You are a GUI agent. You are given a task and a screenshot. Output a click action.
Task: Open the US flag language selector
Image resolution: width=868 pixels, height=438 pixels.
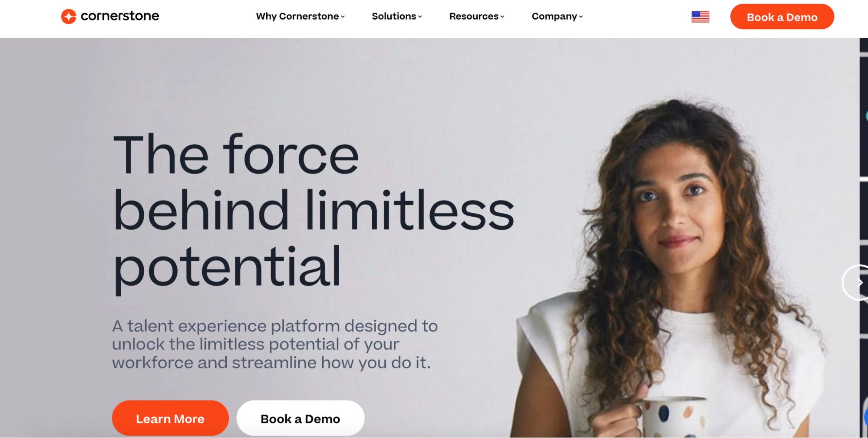tap(700, 17)
